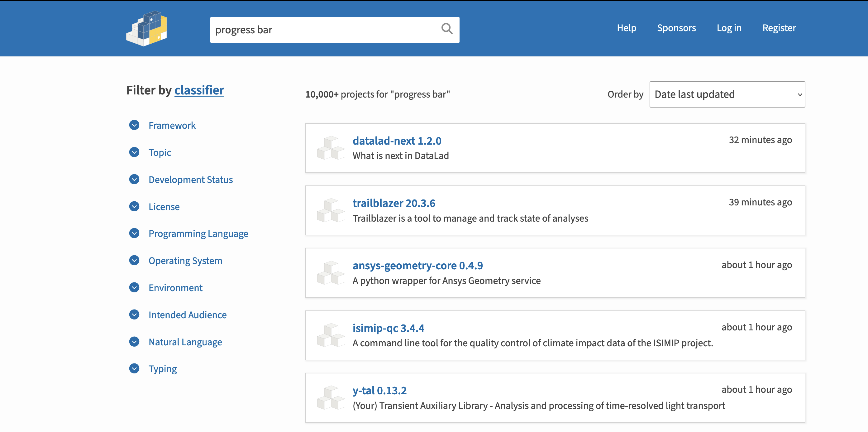Click the Programming Language filter label

click(198, 233)
